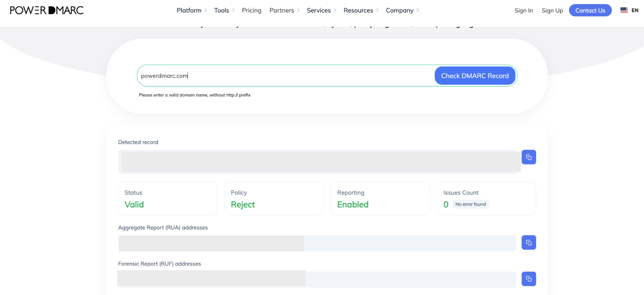This screenshot has height=295, width=644.
Task: Click the 'No error found' badge
Action: 471,204
